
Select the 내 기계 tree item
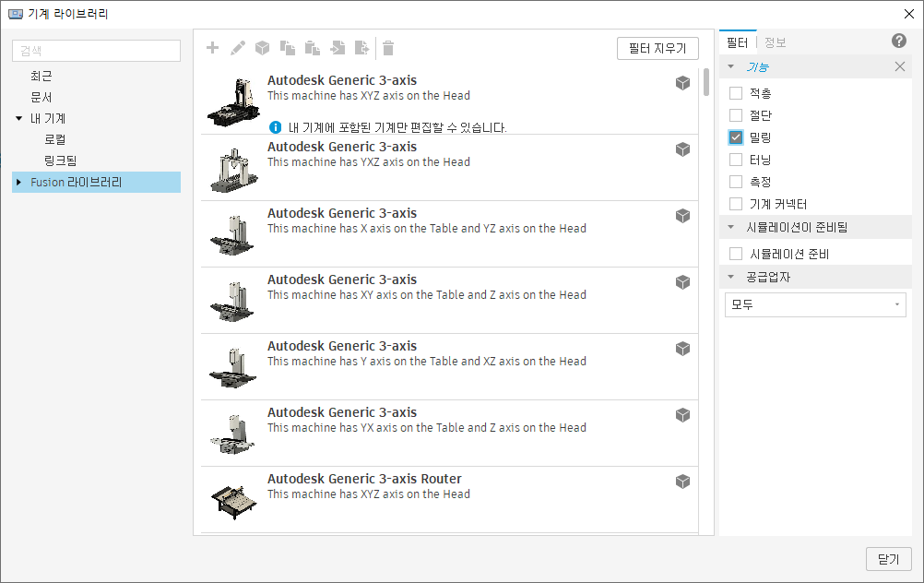tap(48, 118)
